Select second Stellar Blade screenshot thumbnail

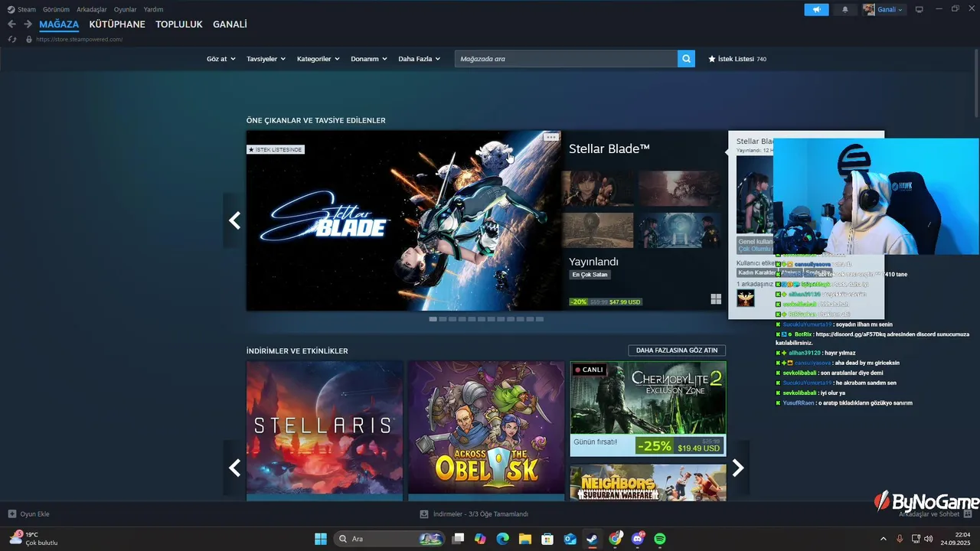tap(680, 188)
